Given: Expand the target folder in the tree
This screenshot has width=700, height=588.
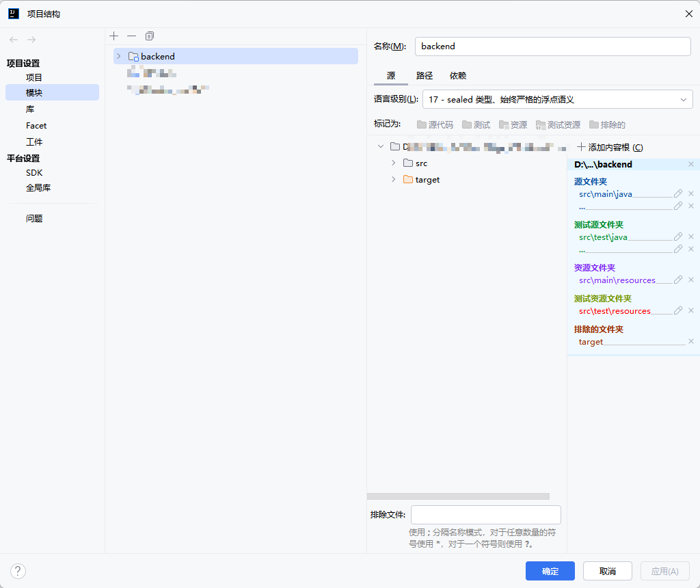Looking at the screenshot, I should click(x=393, y=179).
